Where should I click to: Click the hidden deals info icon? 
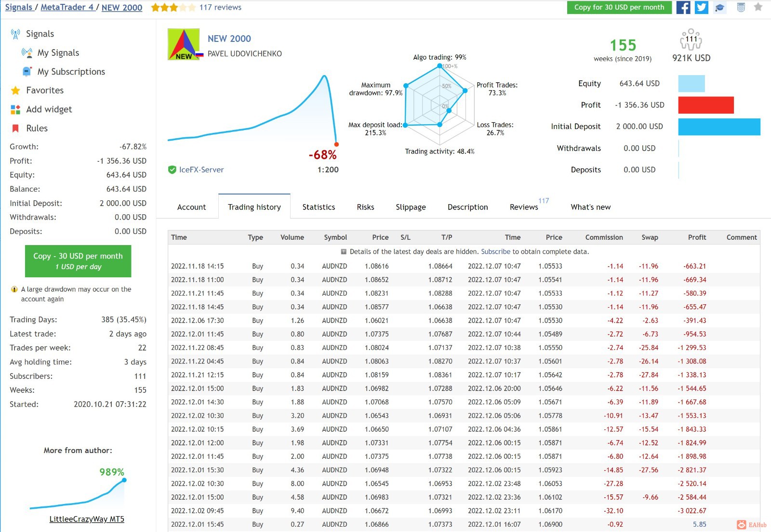coord(344,252)
